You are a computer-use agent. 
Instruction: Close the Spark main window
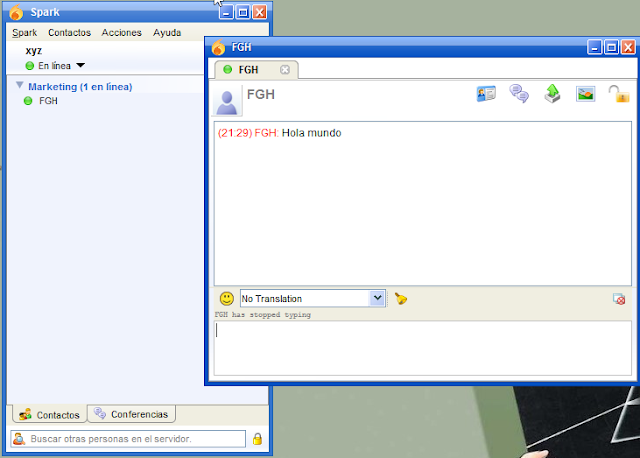coord(260,12)
